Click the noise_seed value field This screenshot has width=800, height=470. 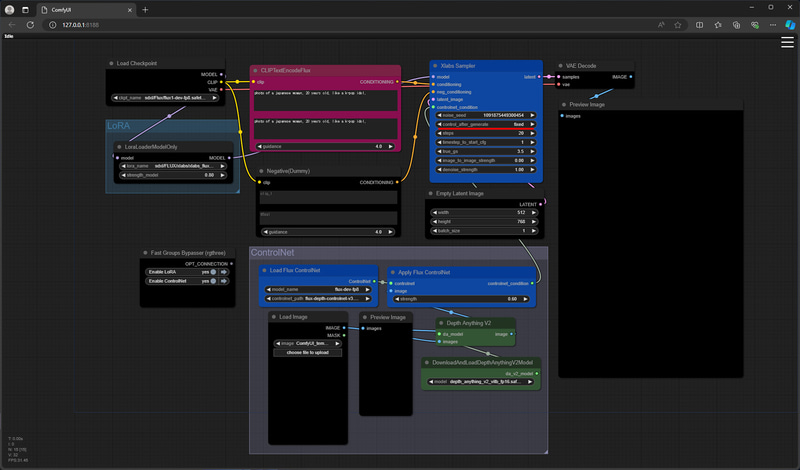(486, 115)
